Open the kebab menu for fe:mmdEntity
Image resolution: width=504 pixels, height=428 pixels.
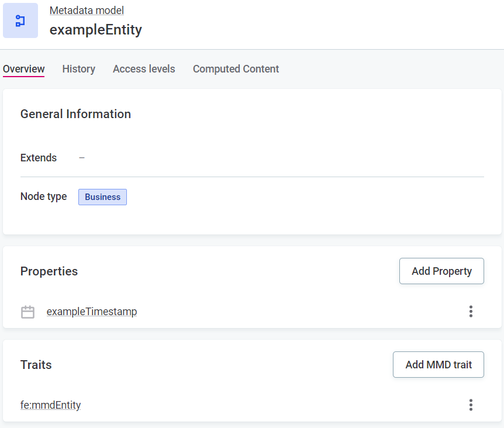[471, 405]
